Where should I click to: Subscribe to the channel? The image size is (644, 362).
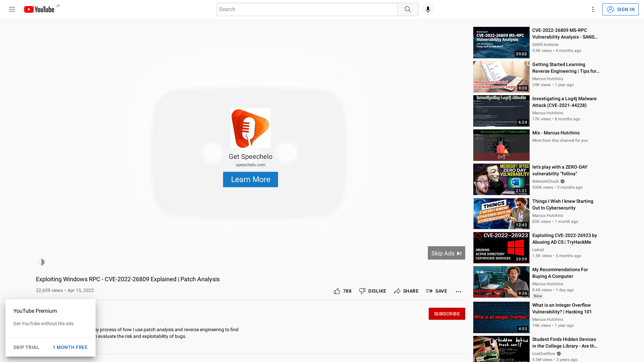[447, 314]
